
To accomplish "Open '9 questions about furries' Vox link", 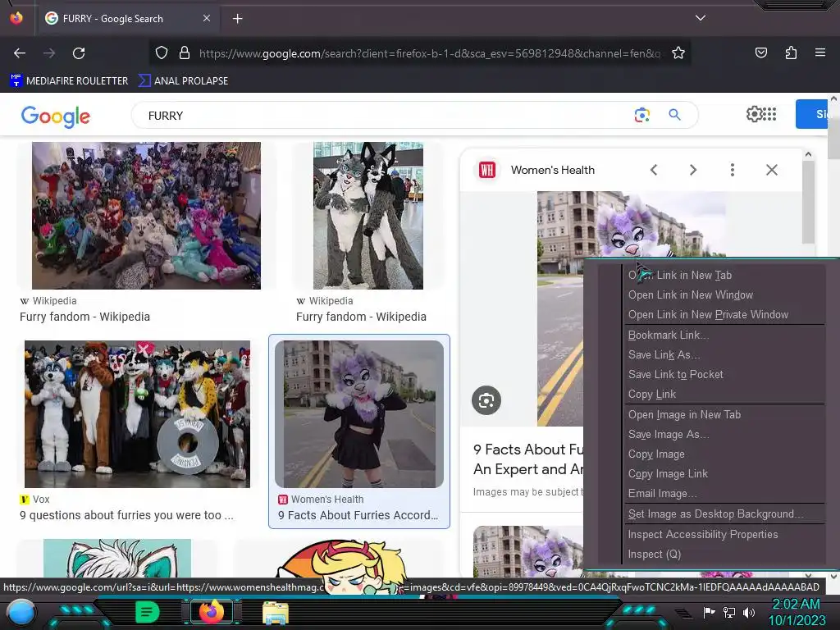I will (x=126, y=515).
